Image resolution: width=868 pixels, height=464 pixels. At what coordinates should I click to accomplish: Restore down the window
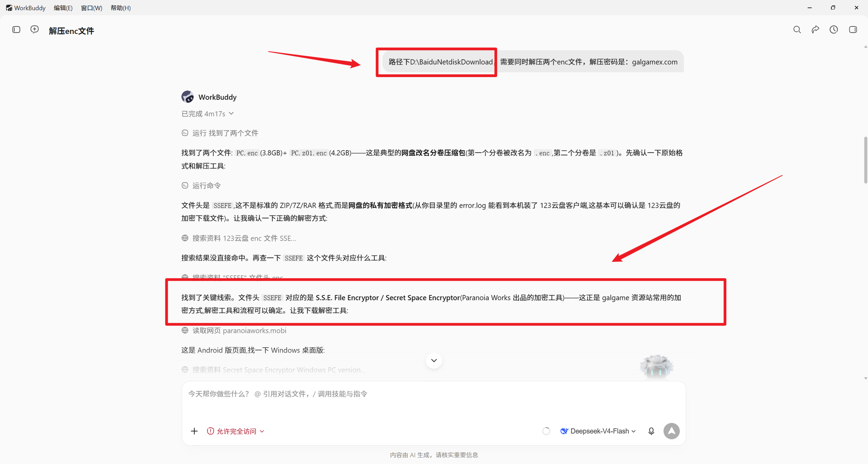pyautogui.click(x=833, y=8)
